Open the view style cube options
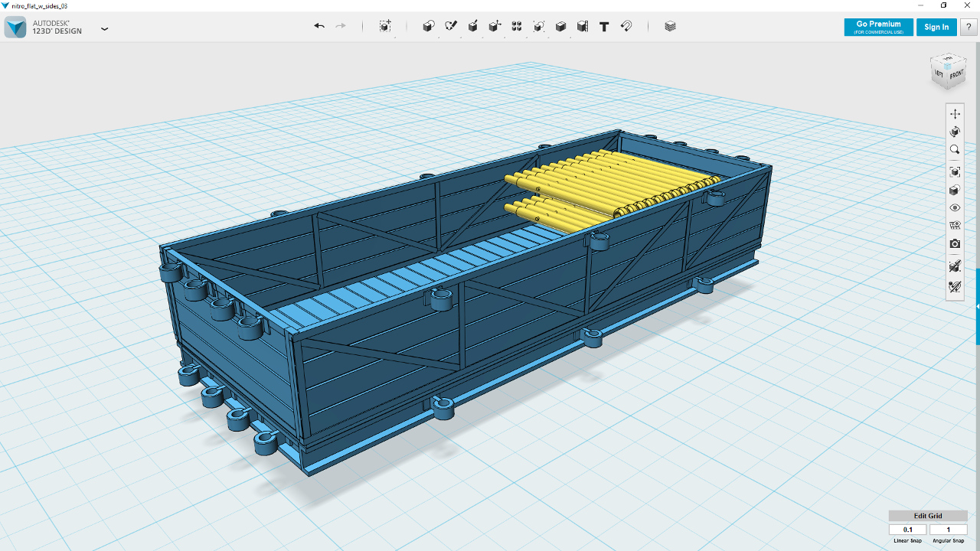Viewport: 980px width, 551px height. pyautogui.click(x=955, y=190)
